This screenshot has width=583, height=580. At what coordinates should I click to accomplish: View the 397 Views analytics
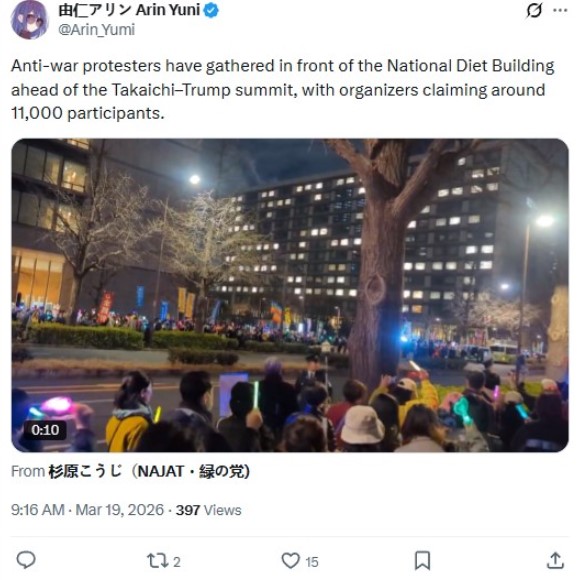click(209, 510)
